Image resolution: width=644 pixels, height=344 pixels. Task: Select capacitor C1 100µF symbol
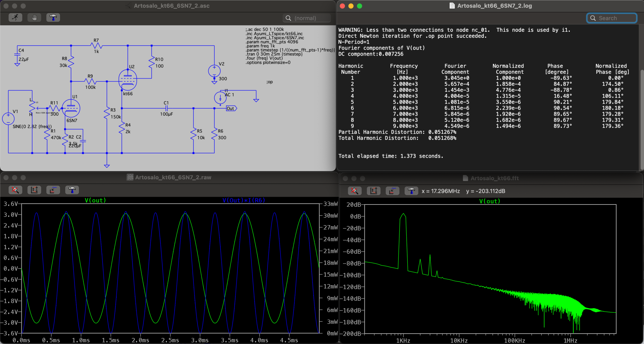click(166, 108)
